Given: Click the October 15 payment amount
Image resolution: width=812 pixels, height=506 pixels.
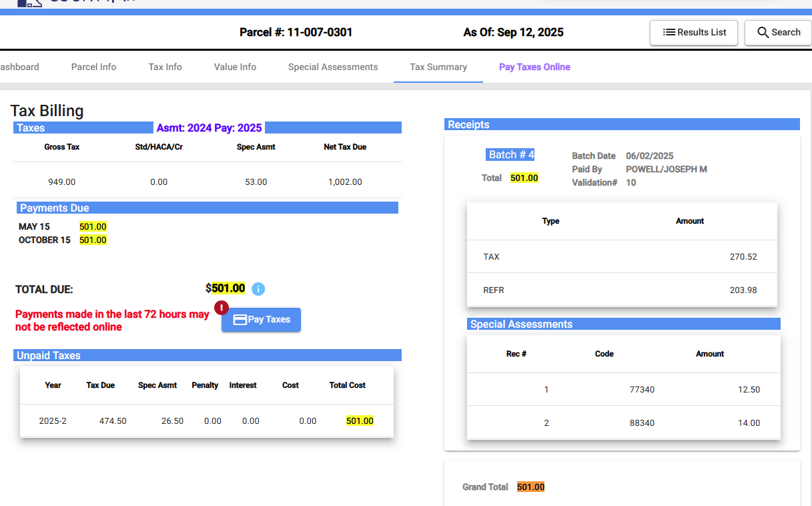Looking at the screenshot, I should (x=93, y=240).
